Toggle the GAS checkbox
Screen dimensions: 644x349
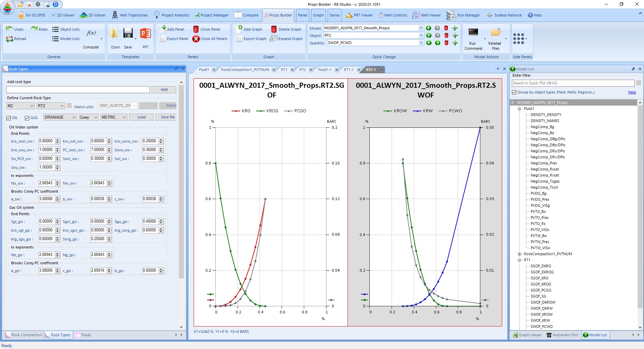click(x=27, y=118)
